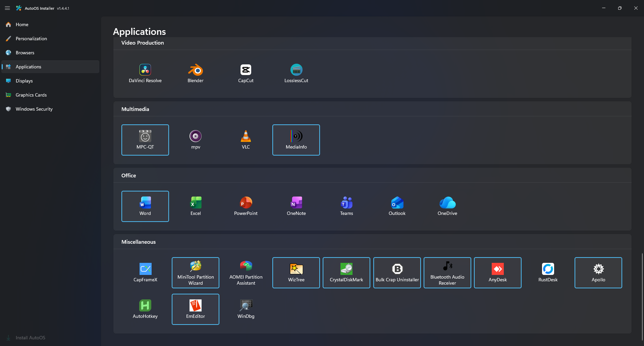The image size is (644, 346).
Task: Select the Excel app icon
Action: coord(196,203)
